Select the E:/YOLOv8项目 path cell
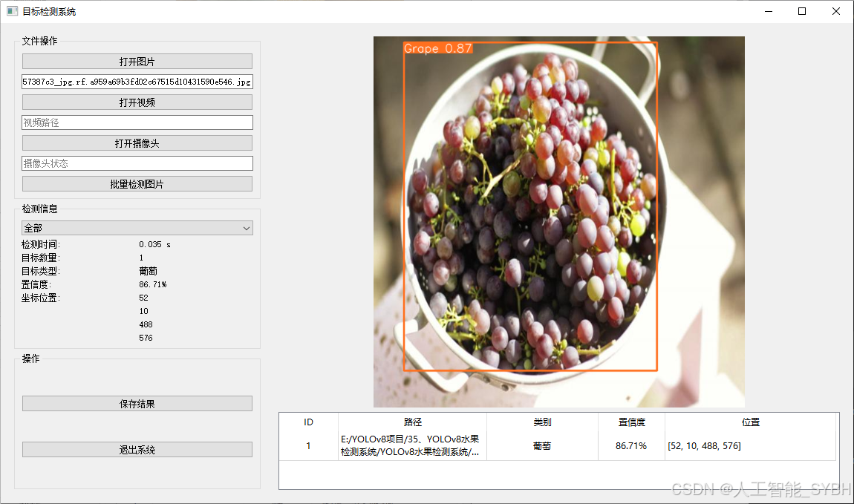This screenshot has width=854, height=504. pyautogui.click(x=412, y=446)
